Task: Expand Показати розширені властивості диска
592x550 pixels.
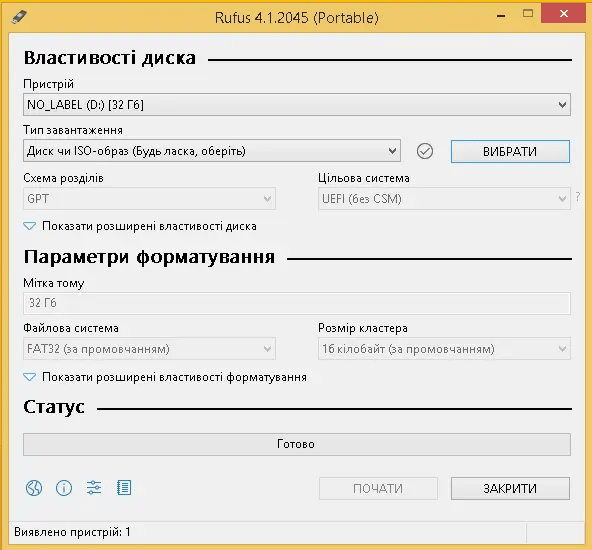Action: (140, 226)
